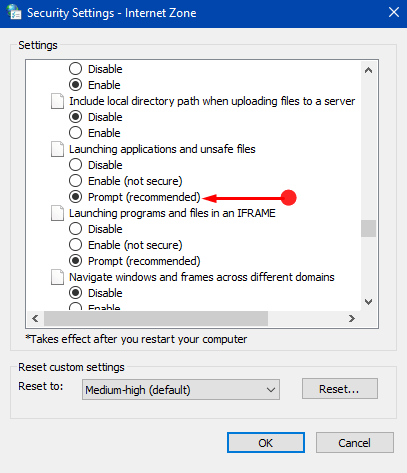Click the Internet Zone title bar icon

click(x=14, y=12)
